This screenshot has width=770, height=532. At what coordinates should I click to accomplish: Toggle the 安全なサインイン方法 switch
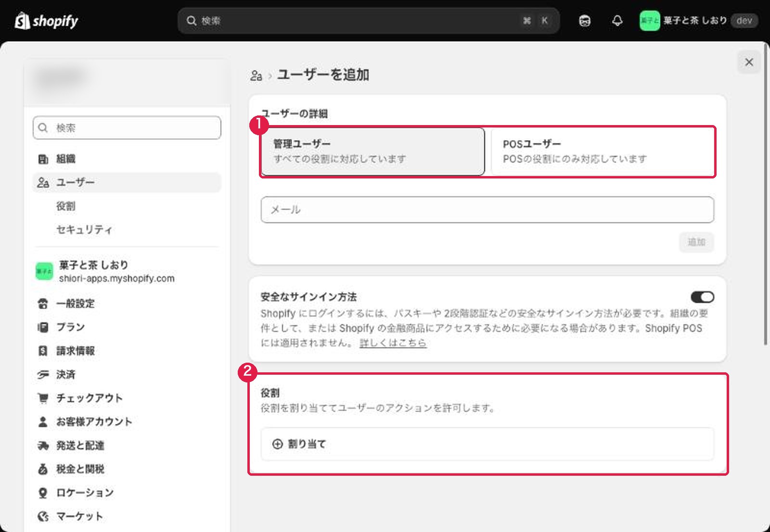click(x=702, y=297)
